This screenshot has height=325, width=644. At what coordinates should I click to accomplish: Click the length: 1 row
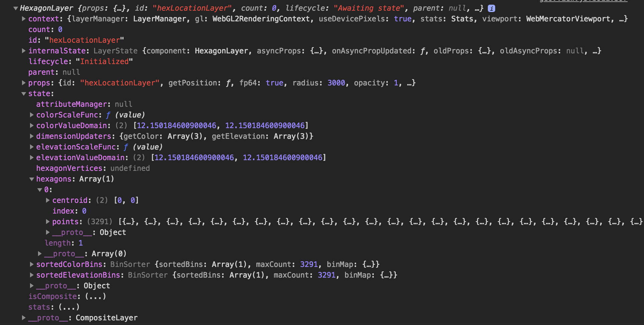tap(64, 243)
